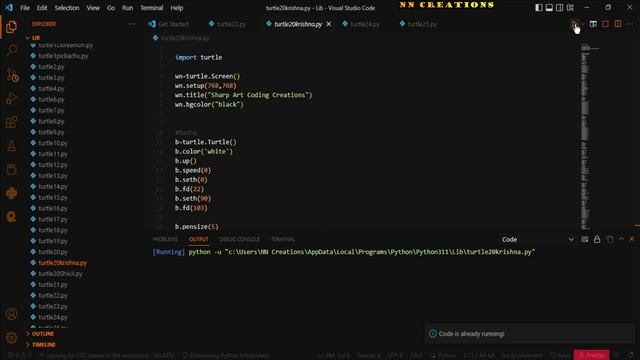Open the Search view in activity bar

[11, 50]
